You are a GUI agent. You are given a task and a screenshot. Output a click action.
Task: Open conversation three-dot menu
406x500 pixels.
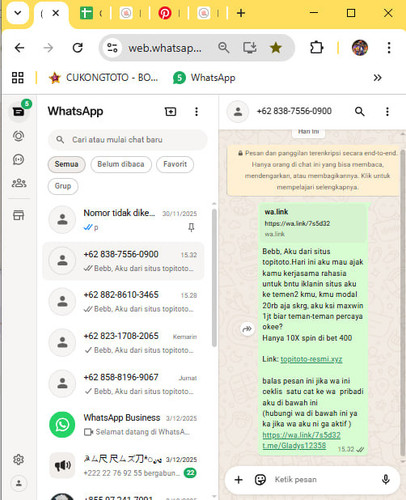tap(387, 112)
